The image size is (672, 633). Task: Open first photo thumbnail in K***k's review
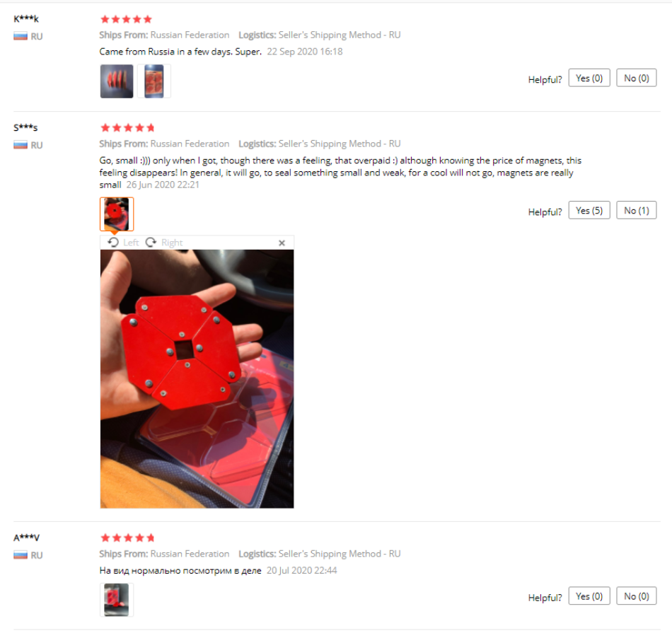[x=117, y=81]
